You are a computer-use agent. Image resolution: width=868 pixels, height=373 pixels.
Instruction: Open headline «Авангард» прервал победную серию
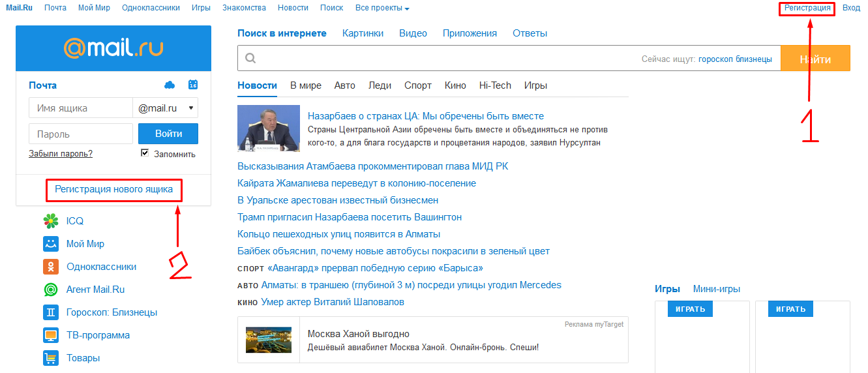pos(376,268)
